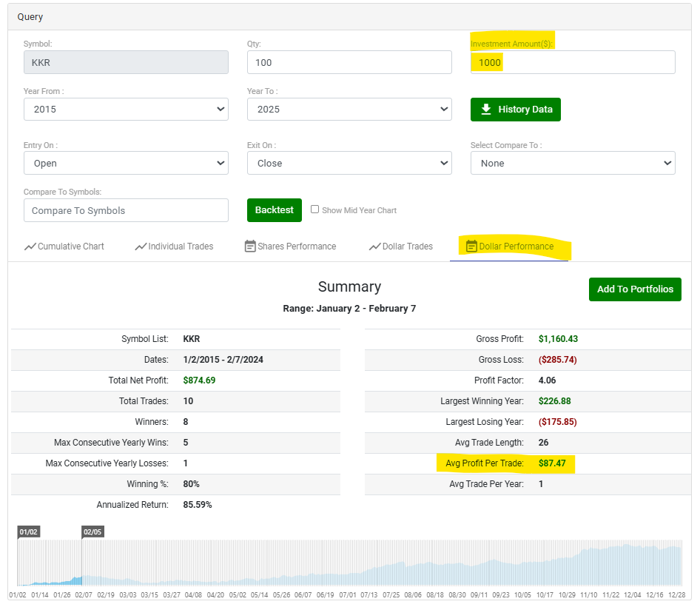Click the Dates value 1/2/2015 - 2/7/2024

[x=223, y=360]
